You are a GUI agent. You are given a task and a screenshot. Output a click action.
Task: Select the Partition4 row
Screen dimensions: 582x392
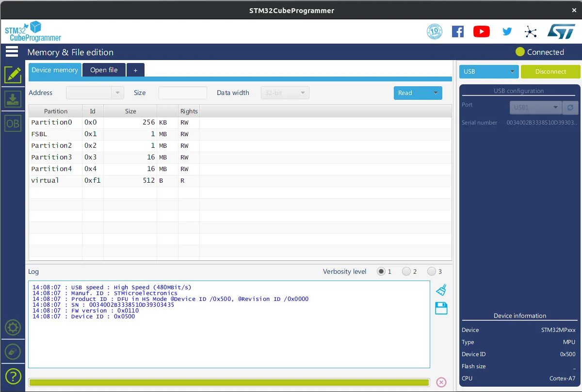(x=241, y=169)
